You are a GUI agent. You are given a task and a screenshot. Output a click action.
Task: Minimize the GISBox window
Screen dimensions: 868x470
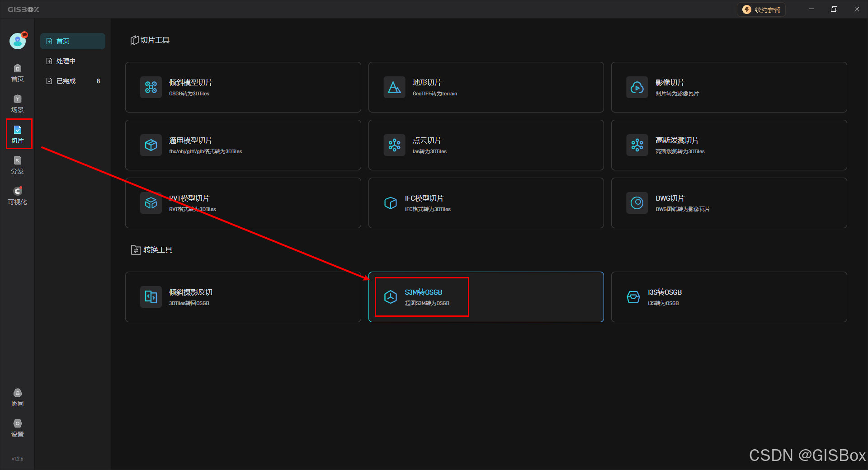tap(811, 9)
